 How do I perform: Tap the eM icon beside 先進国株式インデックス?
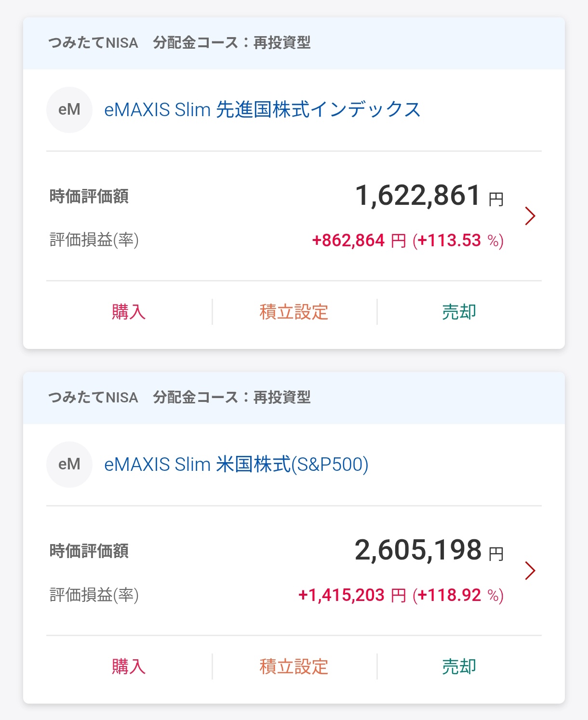[69, 110]
